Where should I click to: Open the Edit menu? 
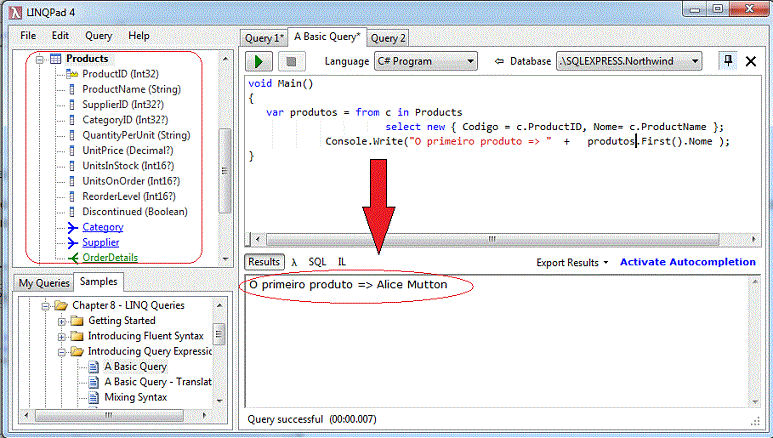[x=60, y=36]
